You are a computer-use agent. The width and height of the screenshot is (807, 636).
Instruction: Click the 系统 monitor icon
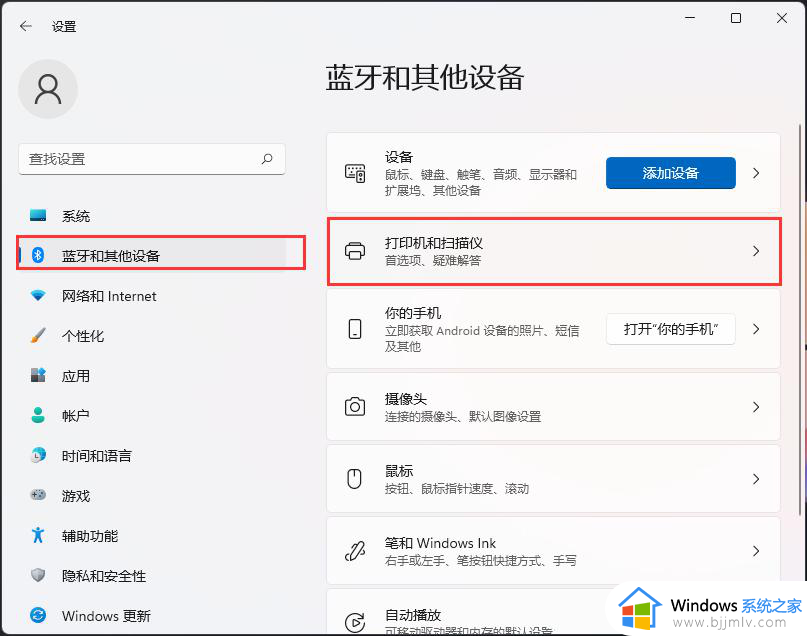point(38,215)
